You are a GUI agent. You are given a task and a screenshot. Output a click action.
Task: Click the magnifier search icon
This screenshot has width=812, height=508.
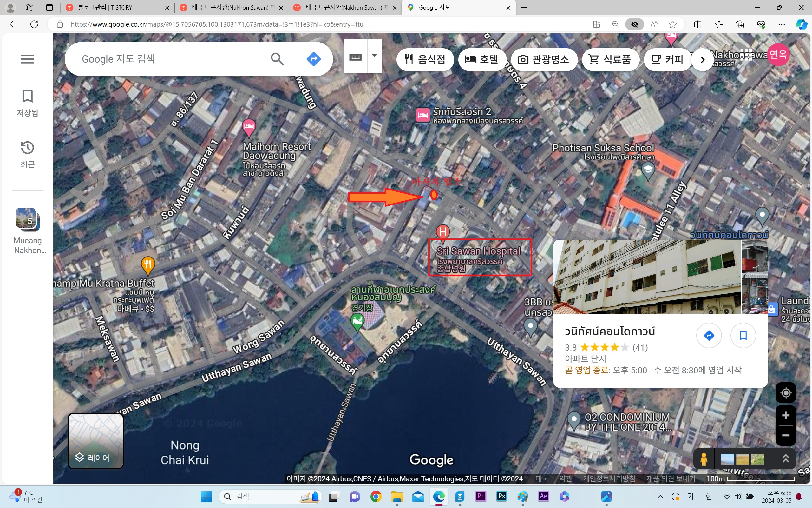click(277, 59)
